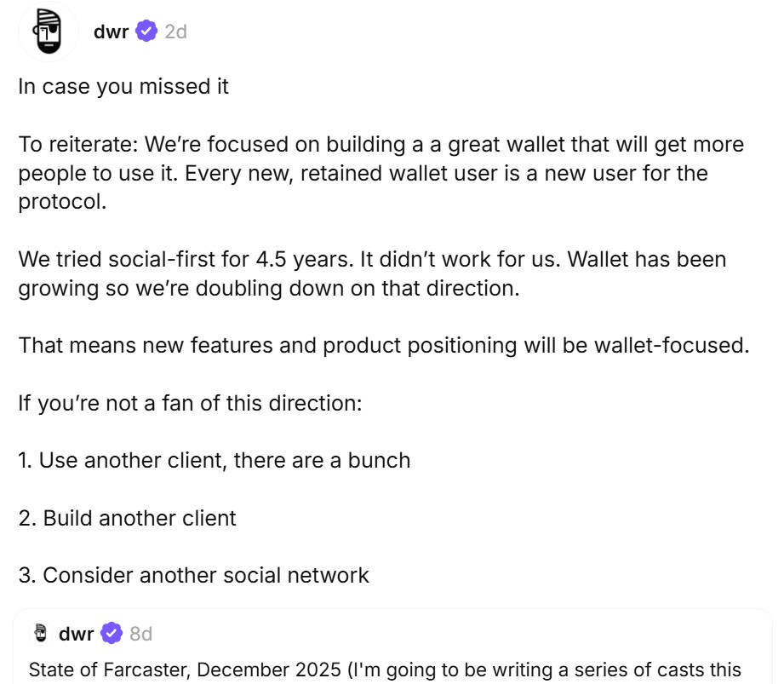The width and height of the screenshot is (784, 684).
Task: Click the "That means new features" sentence
Action: [x=383, y=346]
